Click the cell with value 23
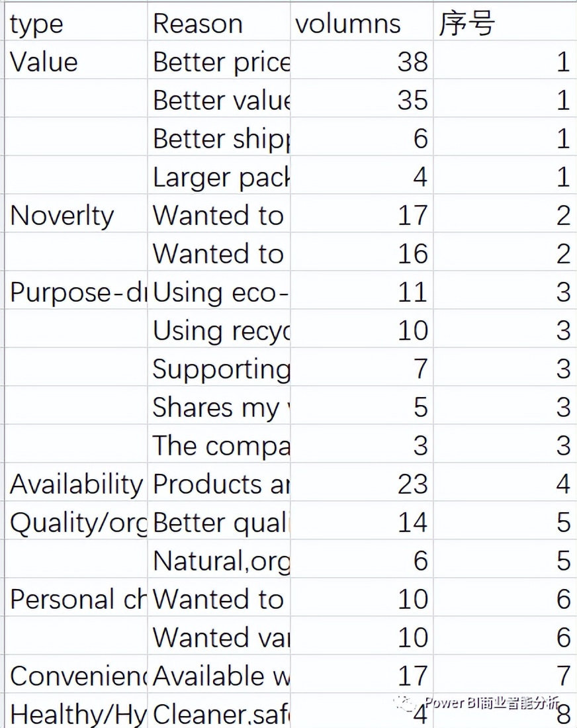577x728 pixels. pos(362,482)
